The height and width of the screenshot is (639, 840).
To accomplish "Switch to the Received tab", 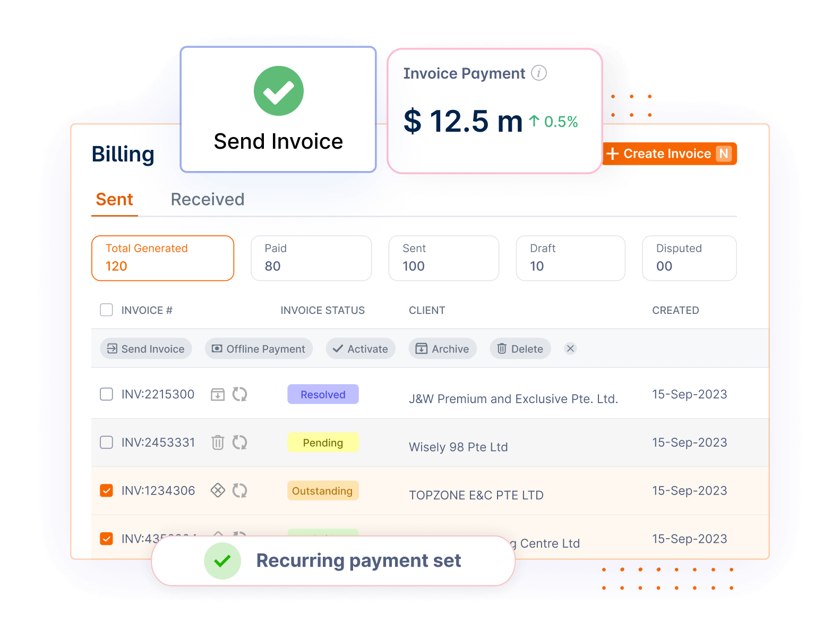I will tap(208, 200).
